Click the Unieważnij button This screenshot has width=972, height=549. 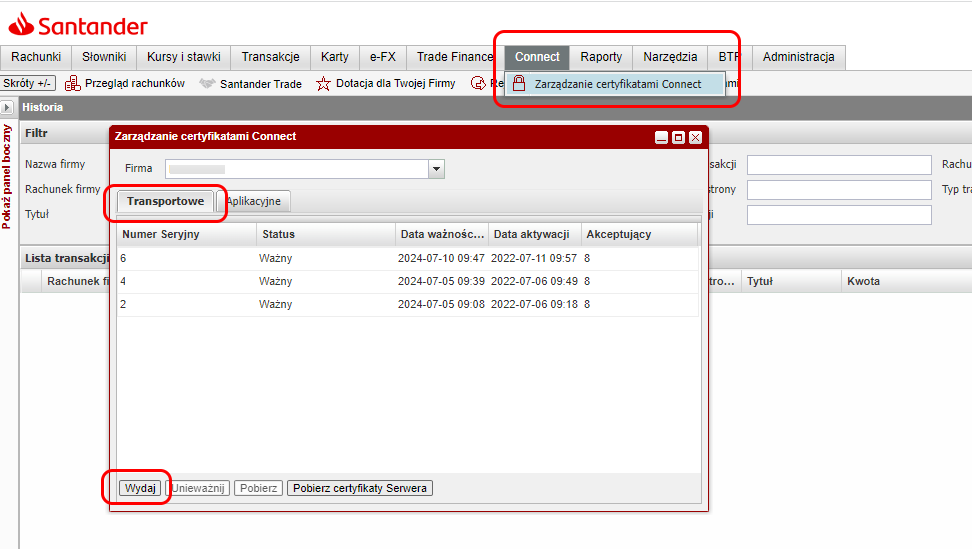pos(198,488)
